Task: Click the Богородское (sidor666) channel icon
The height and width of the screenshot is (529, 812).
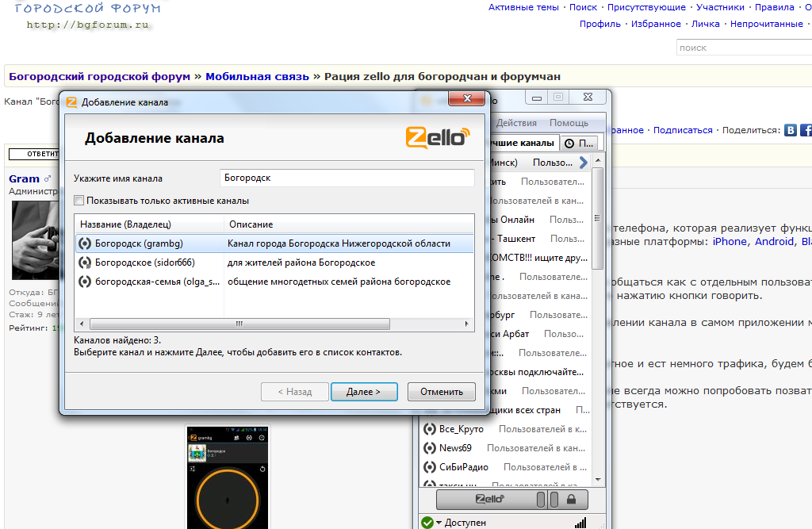Action: (84, 263)
